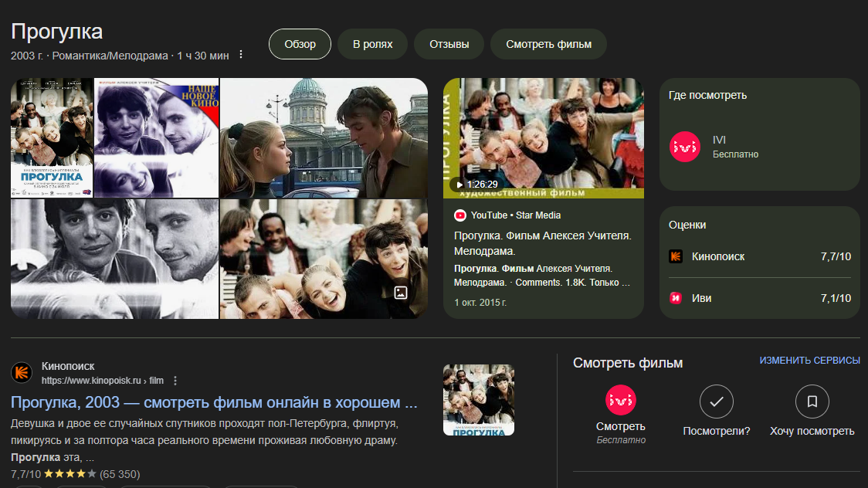View the still with the cathedral background

[x=324, y=137]
